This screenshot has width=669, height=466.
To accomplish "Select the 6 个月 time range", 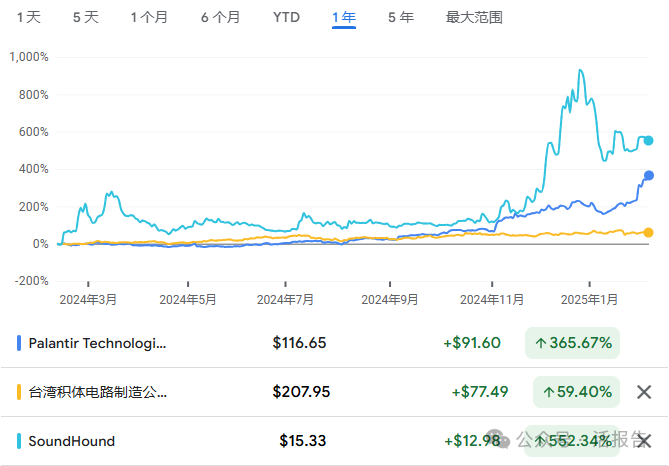I will [x=220, y=17].
